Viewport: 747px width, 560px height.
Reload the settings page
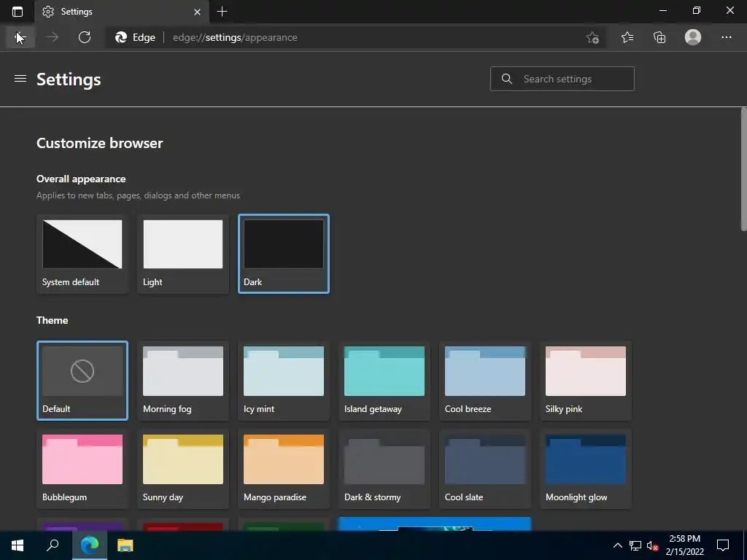pos(85,37)
